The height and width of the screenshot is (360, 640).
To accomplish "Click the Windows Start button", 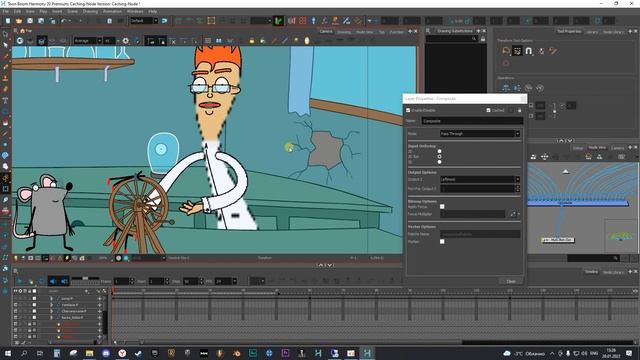I will [x=8, y=353].
